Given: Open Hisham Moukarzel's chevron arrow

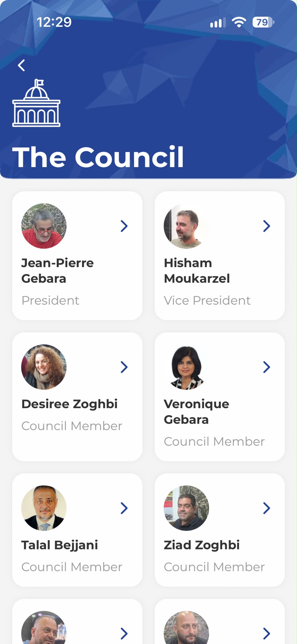Looking at the screenshot, I should 266,226.
